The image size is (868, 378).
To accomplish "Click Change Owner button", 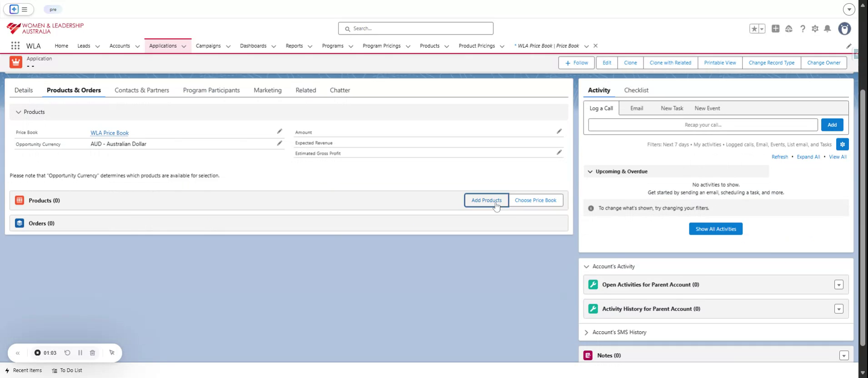I will click(823, 63).
